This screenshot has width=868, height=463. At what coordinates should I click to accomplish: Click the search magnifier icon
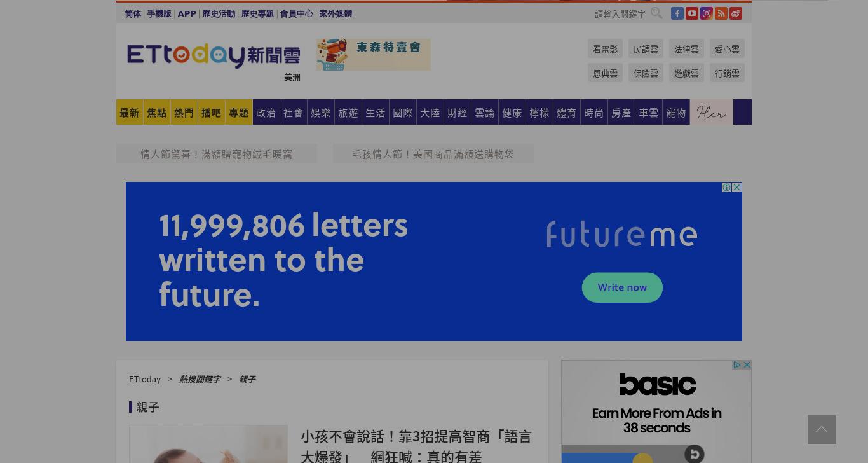pyautogui.click(x=656, y=13)
